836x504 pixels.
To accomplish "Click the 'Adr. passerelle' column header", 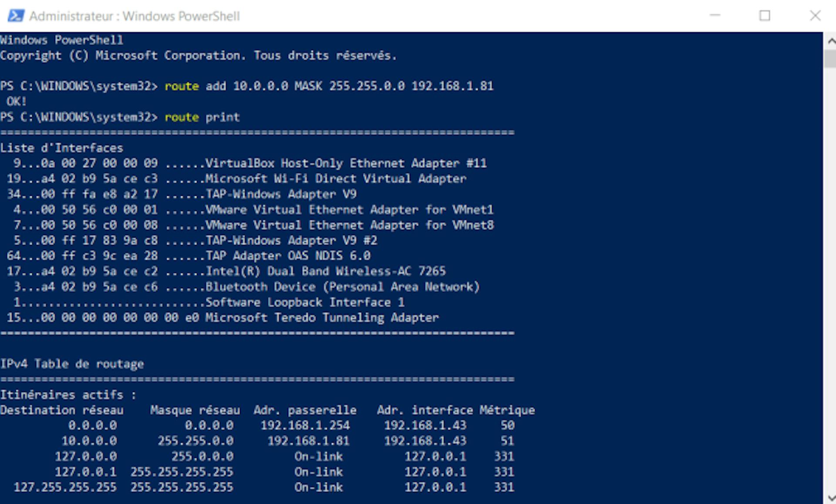I will [305, 410].
